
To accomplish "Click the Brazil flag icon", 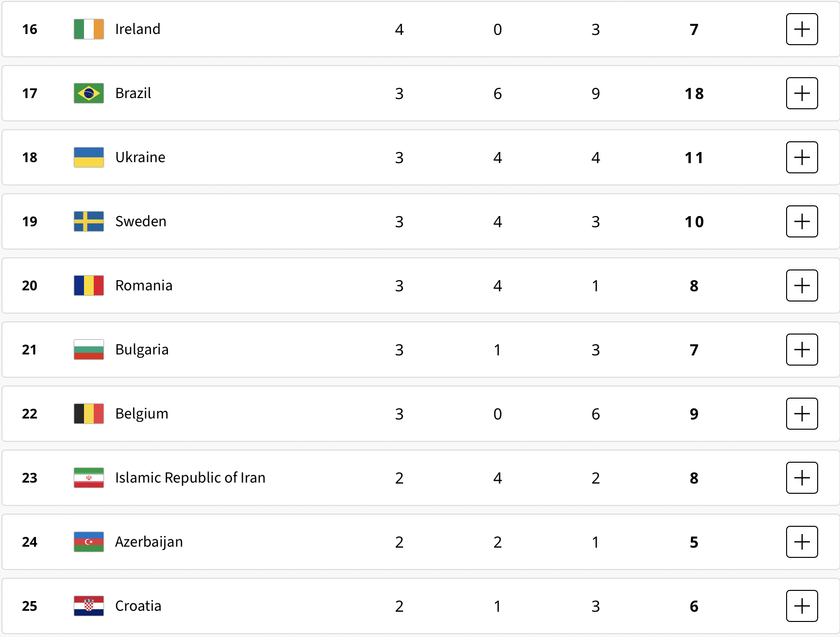I will point(89,93).
